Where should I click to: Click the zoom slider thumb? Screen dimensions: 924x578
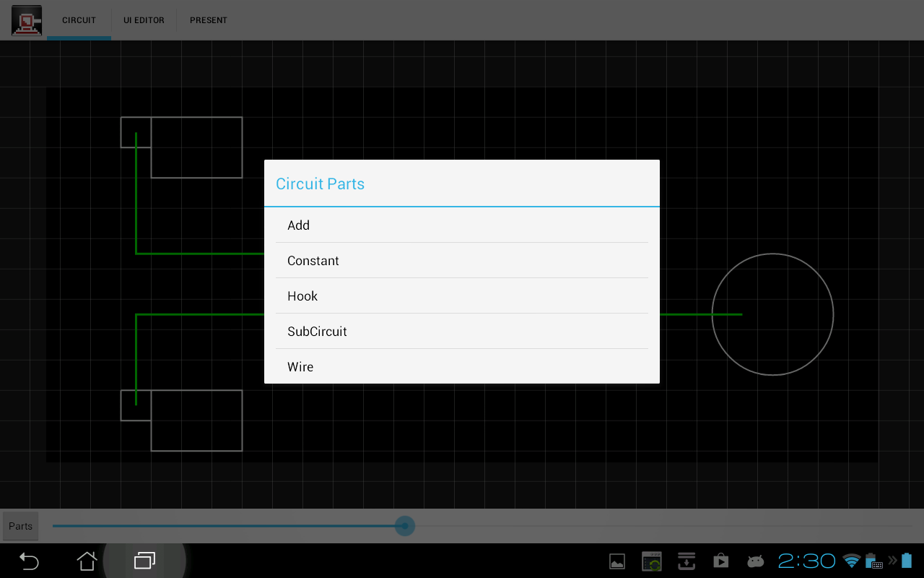pos(405,526)
